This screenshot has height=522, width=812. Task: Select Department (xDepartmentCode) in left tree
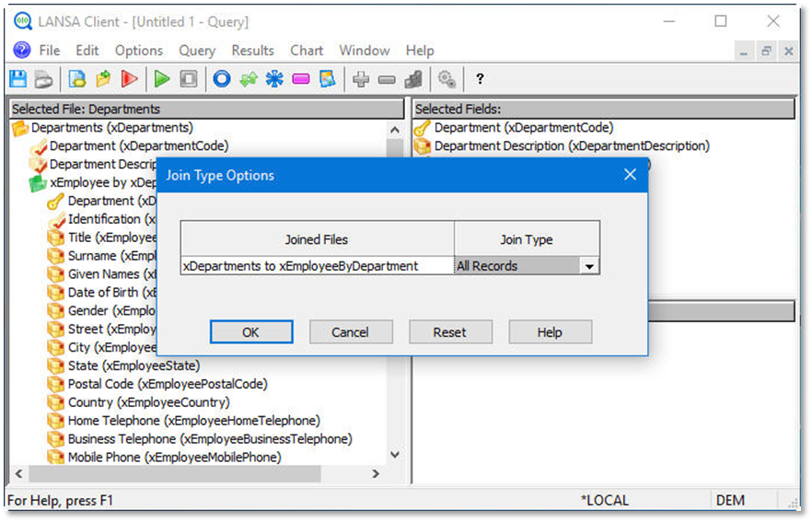[139, 146]
